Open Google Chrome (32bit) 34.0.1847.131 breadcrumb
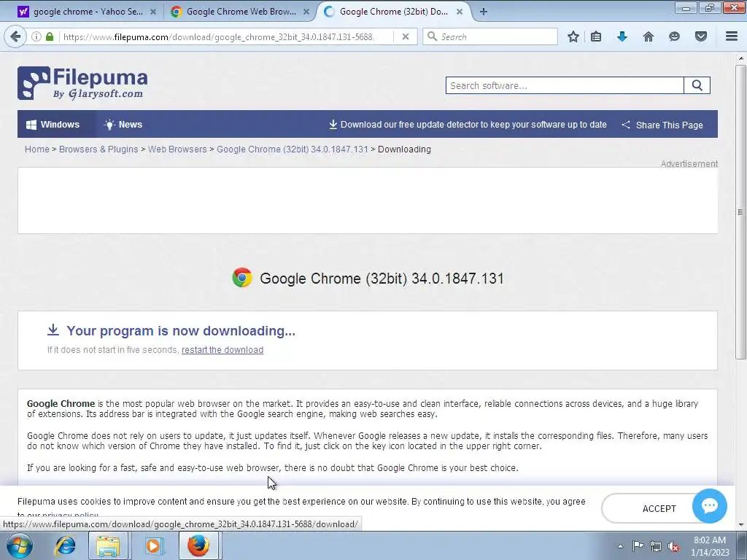This screenshot has height=560, width=747. (x=293, y=149)
